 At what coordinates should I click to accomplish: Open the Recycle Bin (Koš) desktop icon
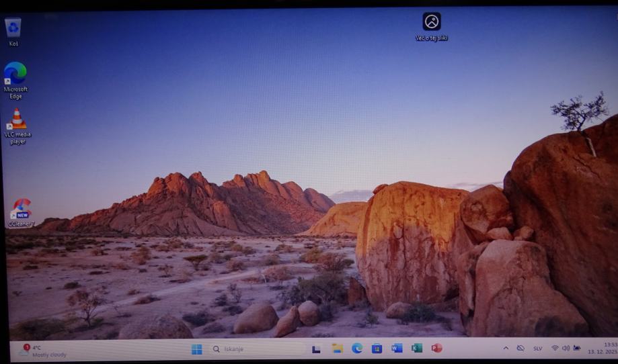tap(13, 29)
